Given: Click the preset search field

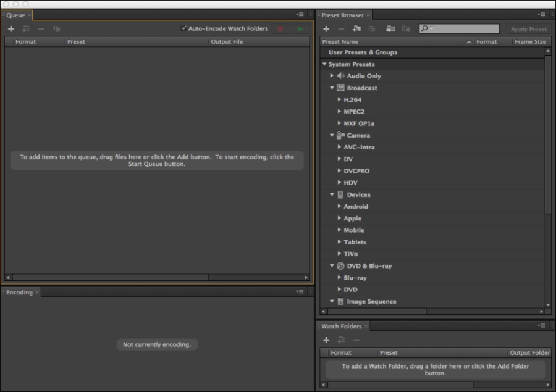Looking at the screenshot, I should [459, 28].
